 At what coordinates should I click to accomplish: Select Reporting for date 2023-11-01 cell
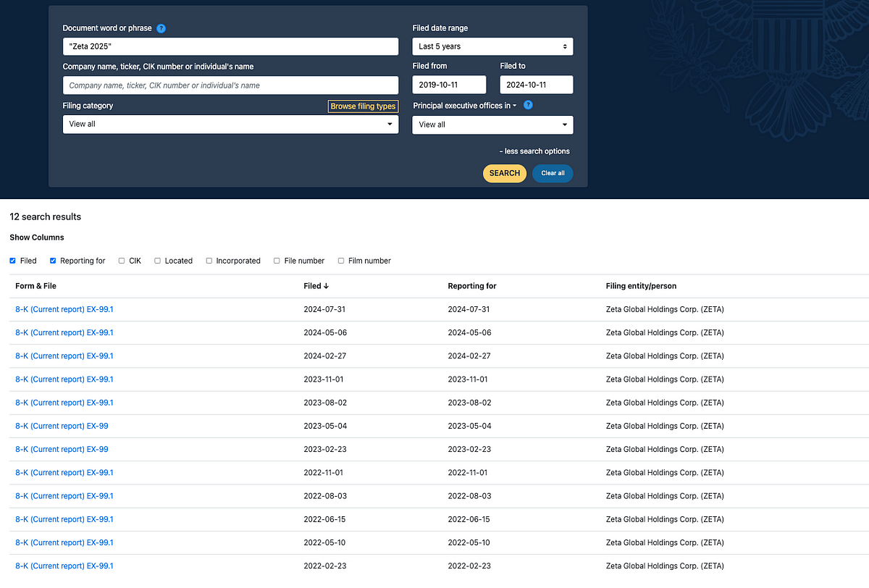tap(468, 379)
